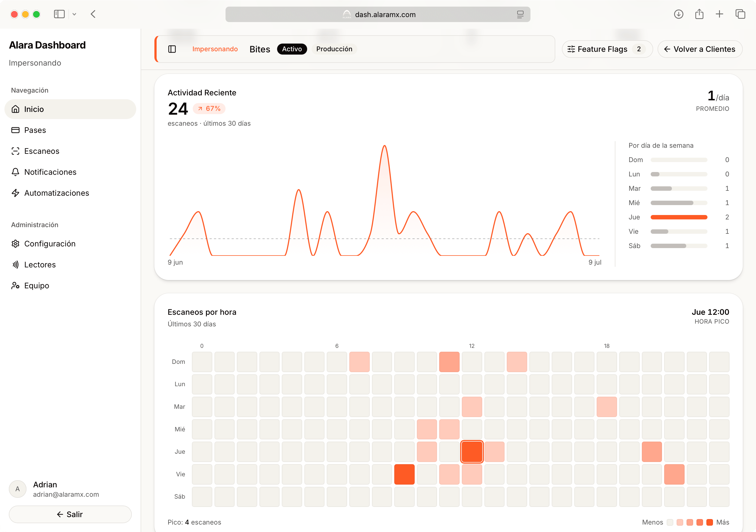This screenshot has height=532, width=756.
Task: Click the highlighted Jue 12:00 heatmap cell
Action: (x=471, y=452)
